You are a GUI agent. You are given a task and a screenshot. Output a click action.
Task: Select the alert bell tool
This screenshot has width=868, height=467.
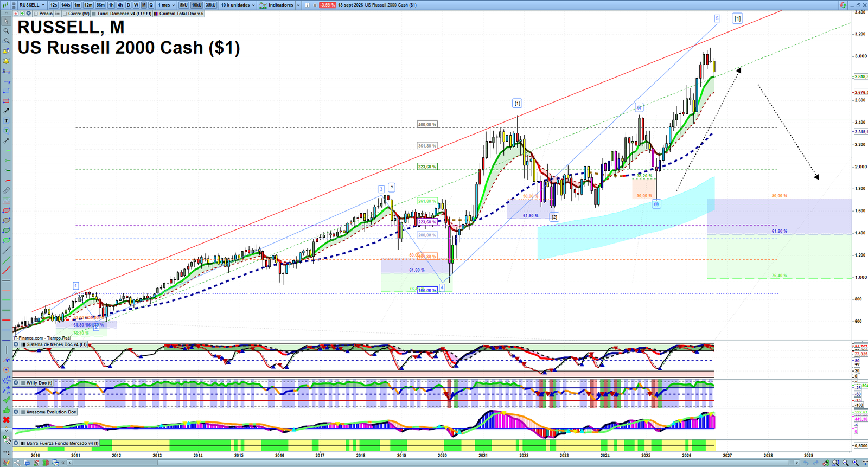pos(7,61)
